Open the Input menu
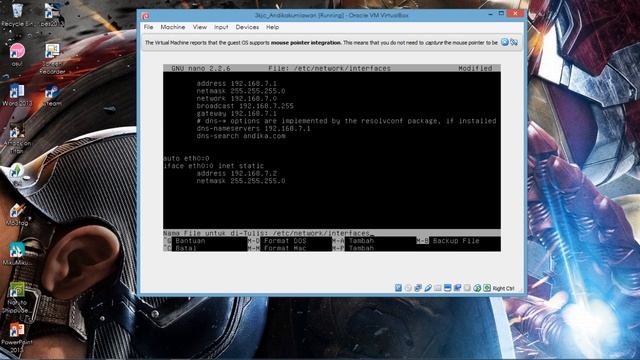 click(x=221, y=27)
